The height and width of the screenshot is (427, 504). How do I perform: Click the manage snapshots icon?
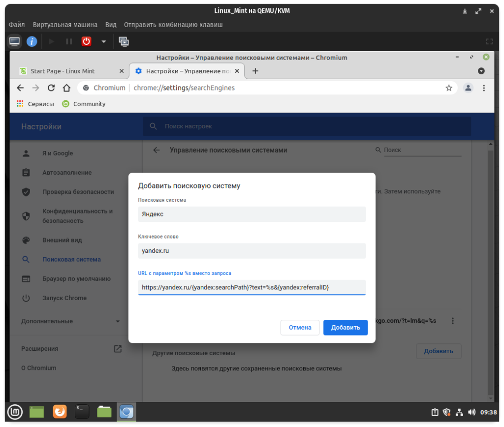pos(124,41)
